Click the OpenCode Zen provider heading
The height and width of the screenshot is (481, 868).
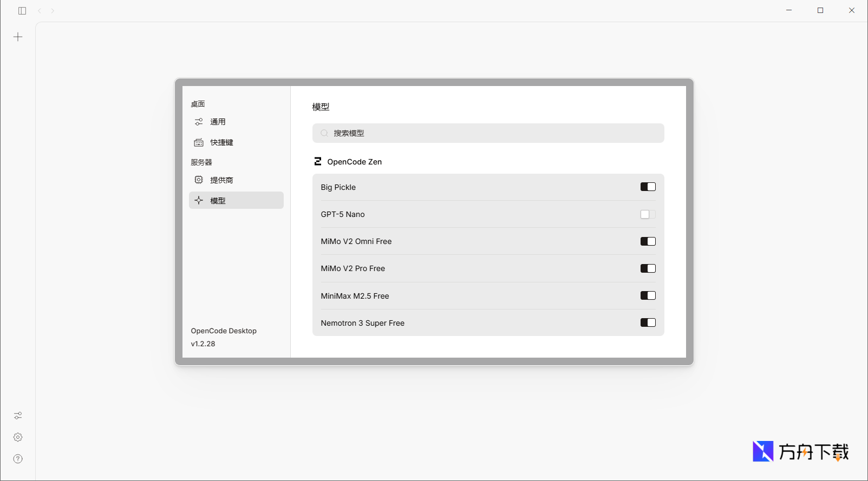click(x=355, y=162)
